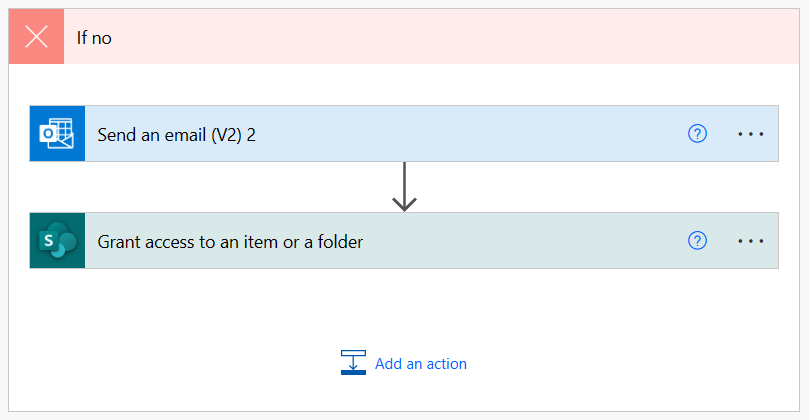Open ellipsis menu for Send an email (V2) 2
Image resolution: width=809 pixels, height=420 pixels.
click(751, 134)
